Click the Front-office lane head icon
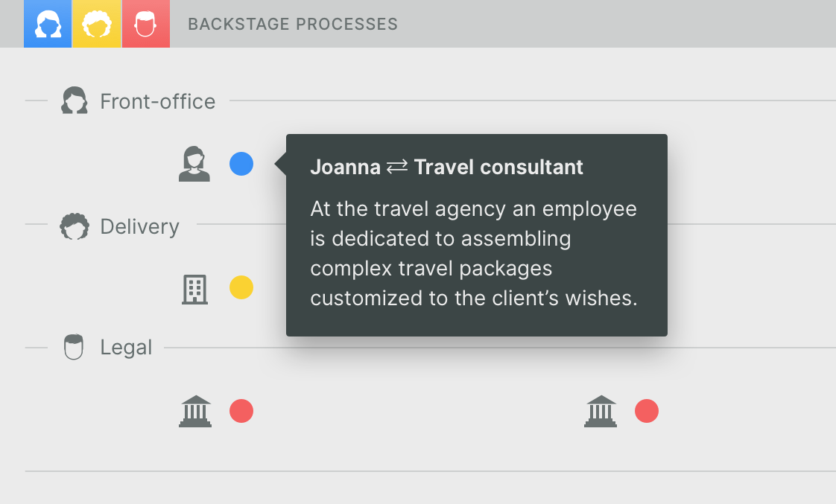The height and width of the screenshot is (504, 836). (x=74, y=101)
